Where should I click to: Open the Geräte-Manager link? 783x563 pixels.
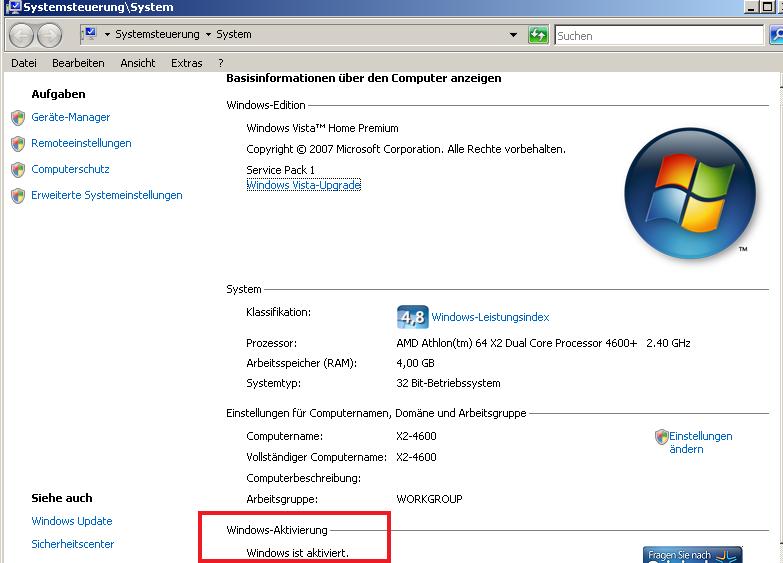(x=70, y=117)
